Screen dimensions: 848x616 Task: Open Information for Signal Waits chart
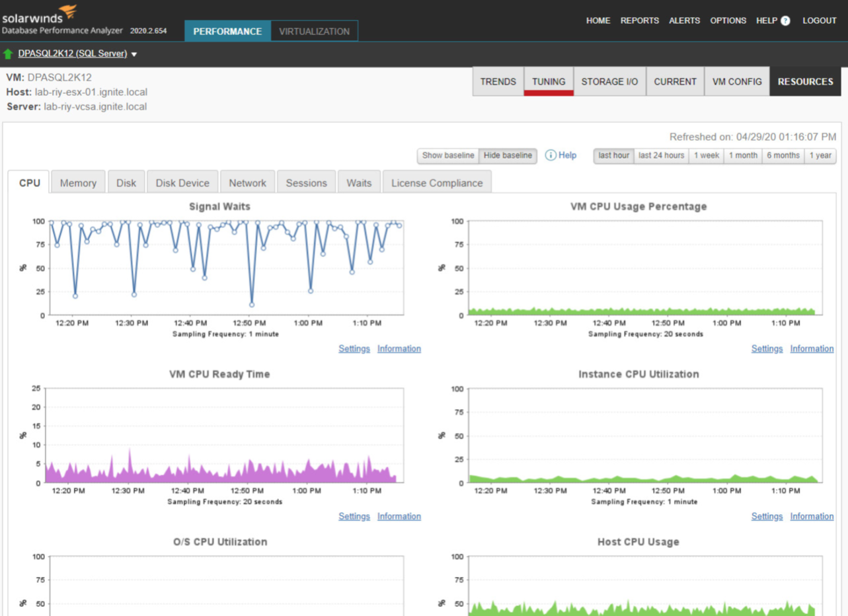[x=399, y=348]
